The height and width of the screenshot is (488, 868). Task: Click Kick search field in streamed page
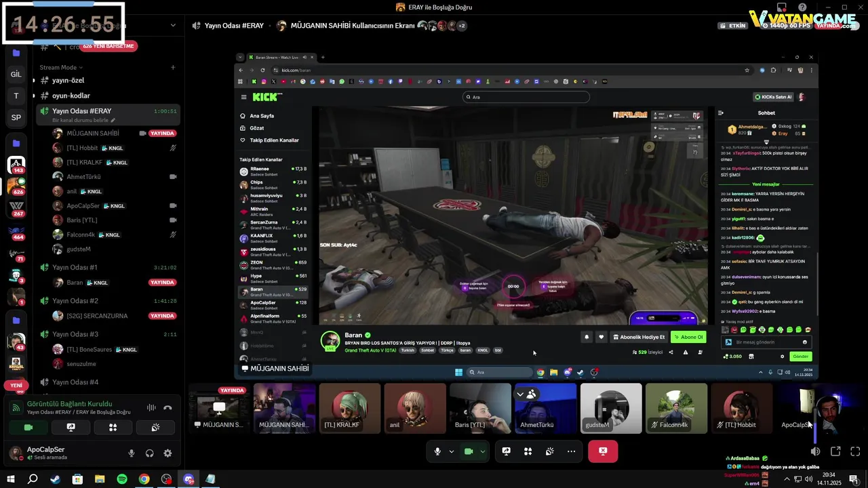[526, 97]
